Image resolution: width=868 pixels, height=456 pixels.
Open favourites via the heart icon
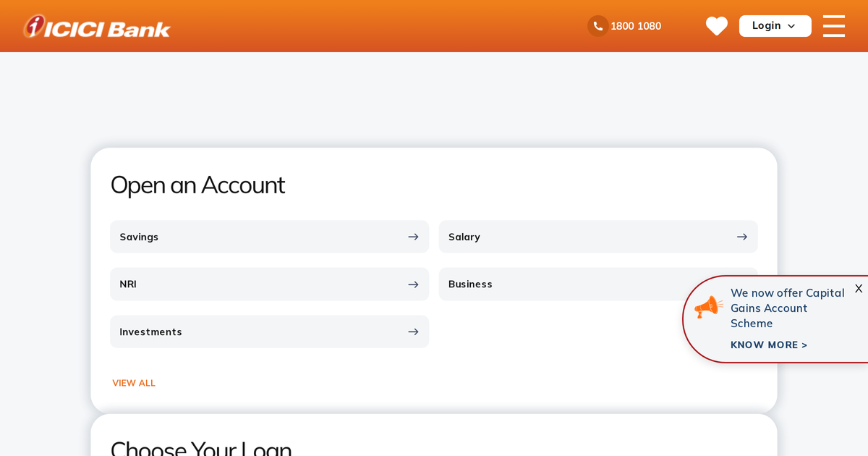(717, 25)
